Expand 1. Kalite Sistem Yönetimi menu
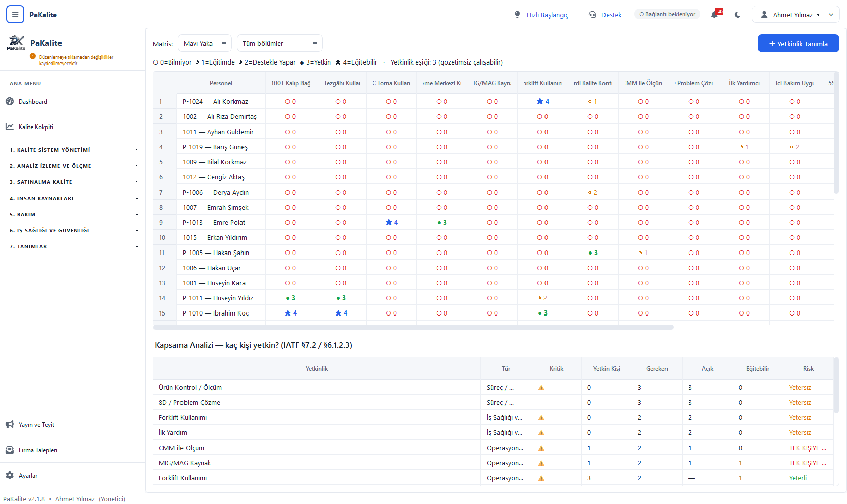The width and height of the screenshot is (847, 504). (x=73, y=150)
